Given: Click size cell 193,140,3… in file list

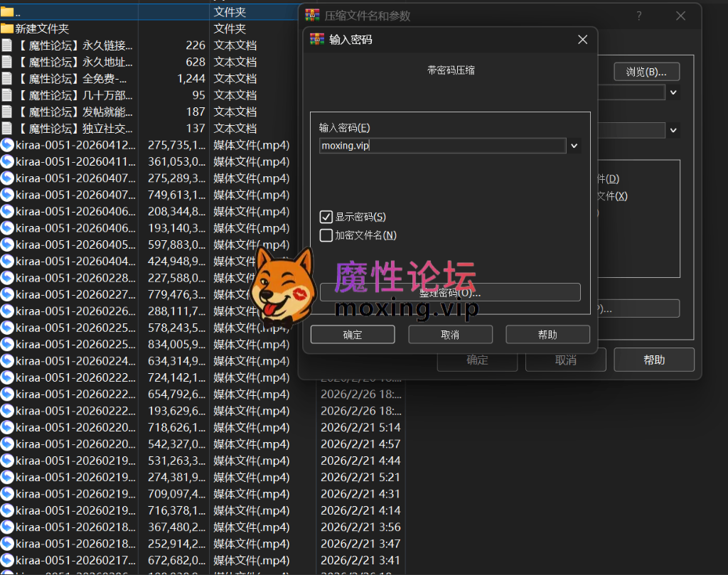Looking at the screenshot, I should click(x=176, y=228).
